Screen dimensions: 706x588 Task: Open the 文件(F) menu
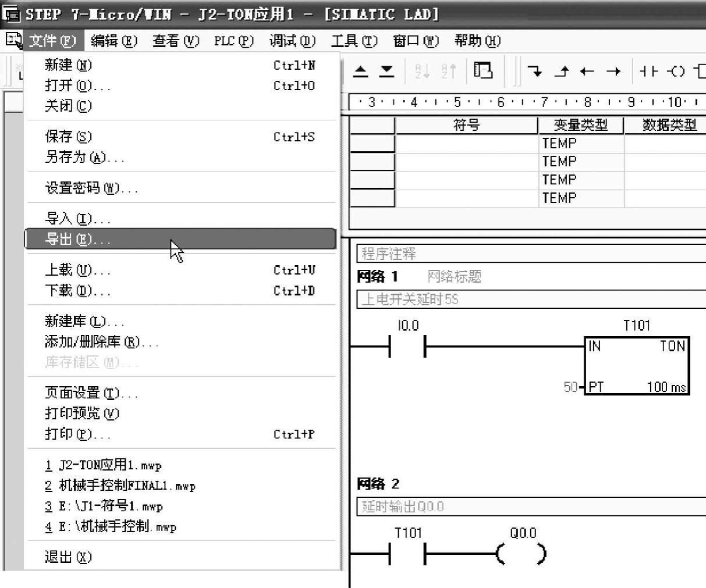[53, 41]
